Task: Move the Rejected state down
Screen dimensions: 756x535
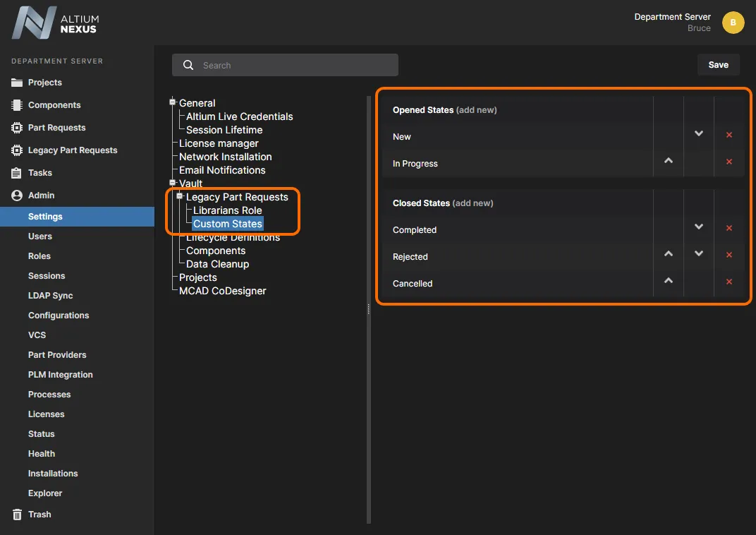Action: click(x=699, y=254)
